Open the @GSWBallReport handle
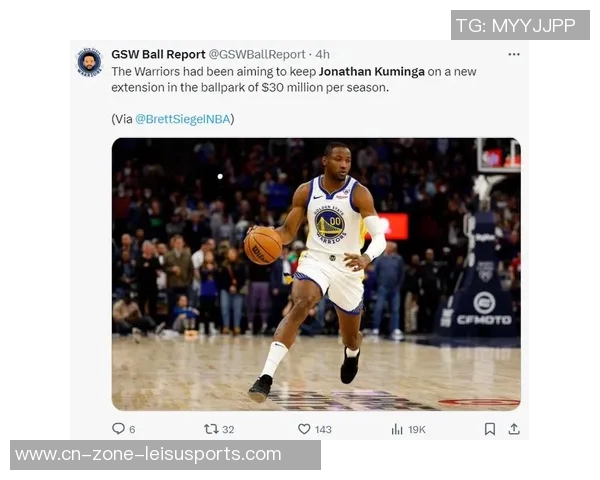This screenshot has height=480, width=600. [257, 54]
